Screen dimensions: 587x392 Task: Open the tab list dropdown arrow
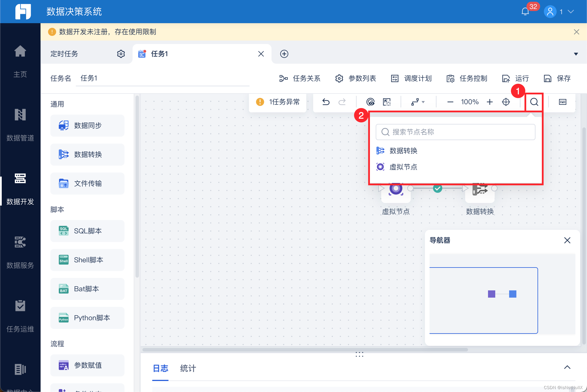[576, 54]
